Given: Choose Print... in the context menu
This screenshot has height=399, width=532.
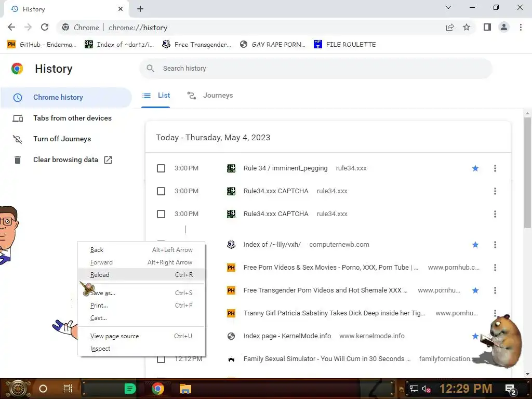Looking at the screenshot, I should [141, 305].
